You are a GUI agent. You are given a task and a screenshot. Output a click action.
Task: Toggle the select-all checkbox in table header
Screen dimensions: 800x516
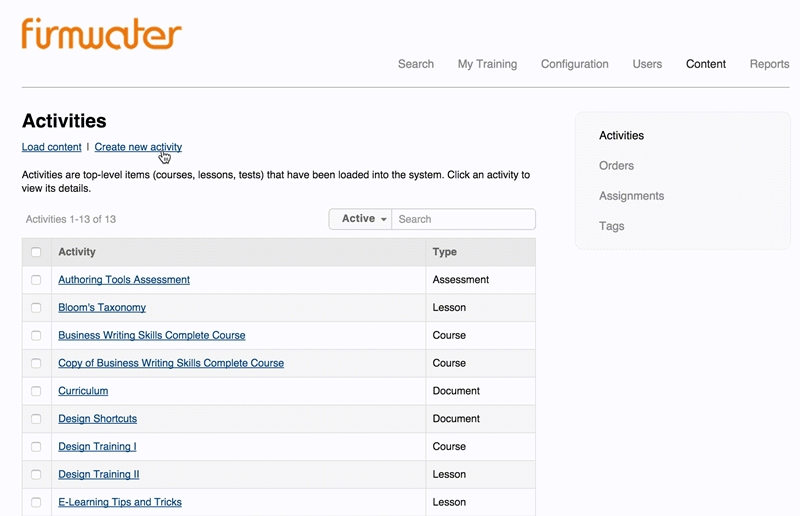(36, 252)
